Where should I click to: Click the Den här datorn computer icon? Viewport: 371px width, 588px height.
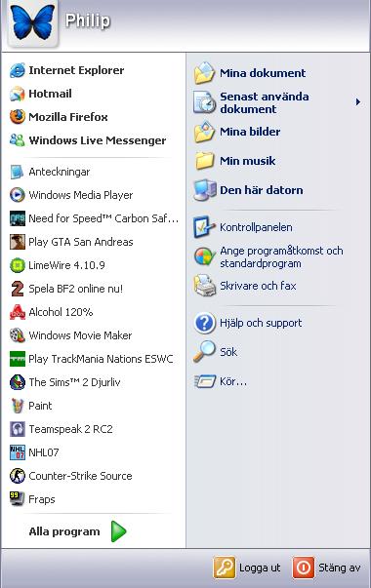click(x=204, y=190)
